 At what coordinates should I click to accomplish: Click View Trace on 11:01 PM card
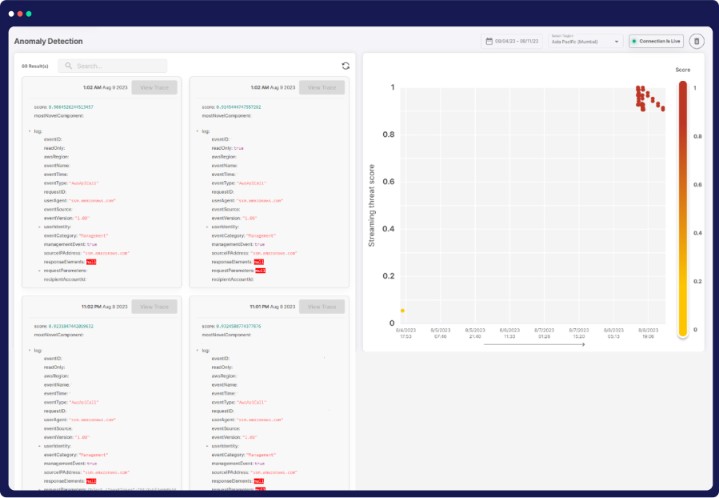(322, 307)
